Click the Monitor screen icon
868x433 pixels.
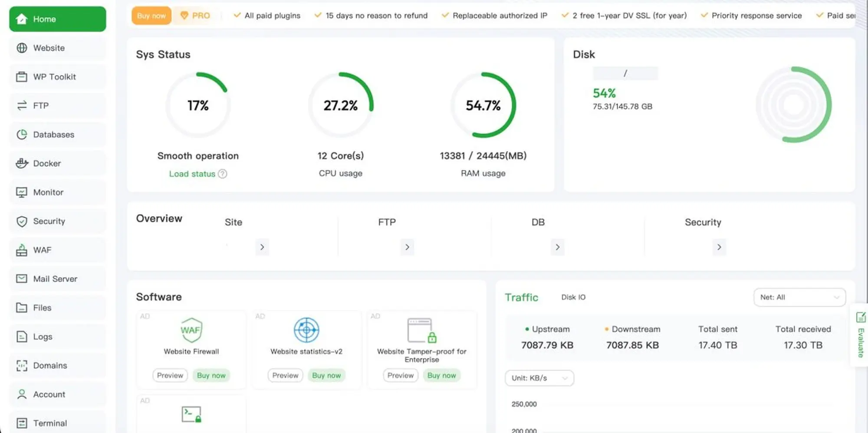[x=22, y=192]
